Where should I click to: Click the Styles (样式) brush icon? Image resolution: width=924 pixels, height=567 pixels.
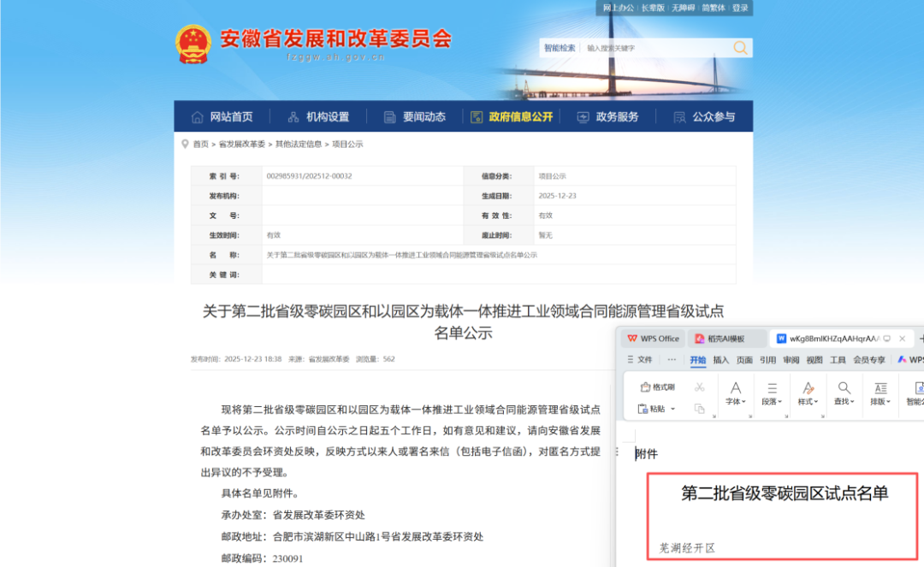[x=808, y=388]
